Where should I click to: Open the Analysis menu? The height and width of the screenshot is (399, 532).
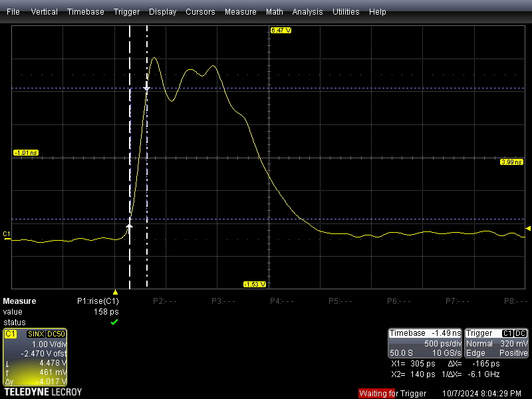coord(307,12)
